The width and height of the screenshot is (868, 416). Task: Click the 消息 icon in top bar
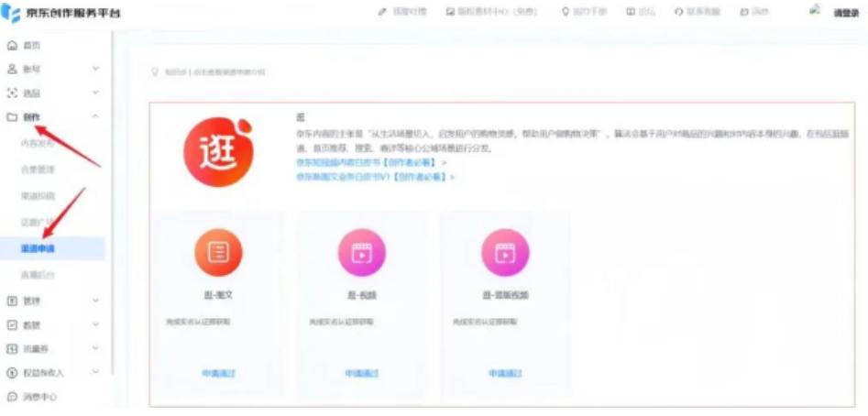tap(743, 12)
